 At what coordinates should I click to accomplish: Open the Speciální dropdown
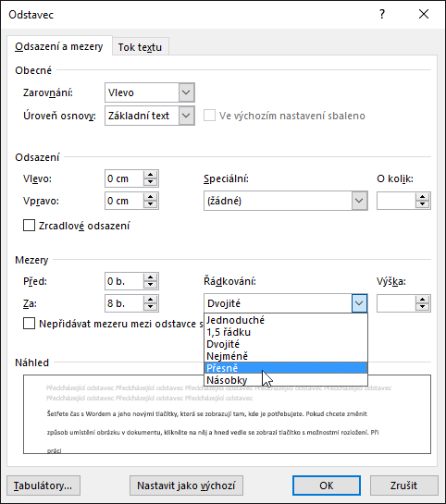tap(359, 201)
